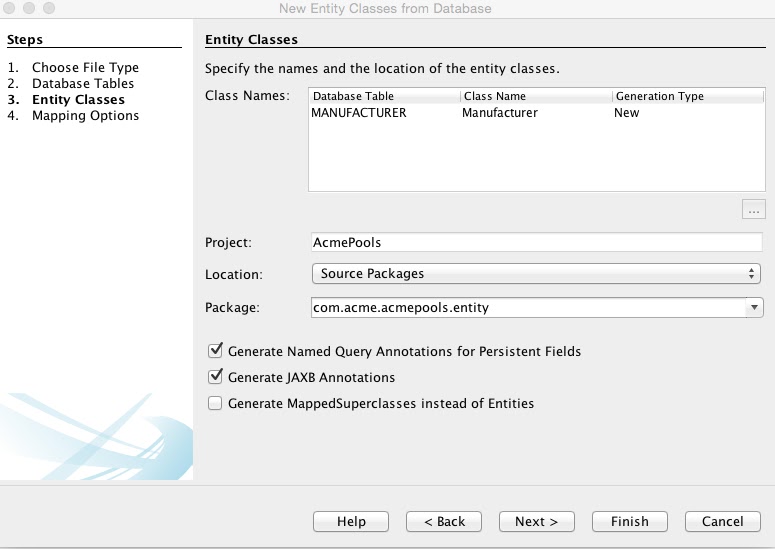Click the Database Table column header

[384, 96]
